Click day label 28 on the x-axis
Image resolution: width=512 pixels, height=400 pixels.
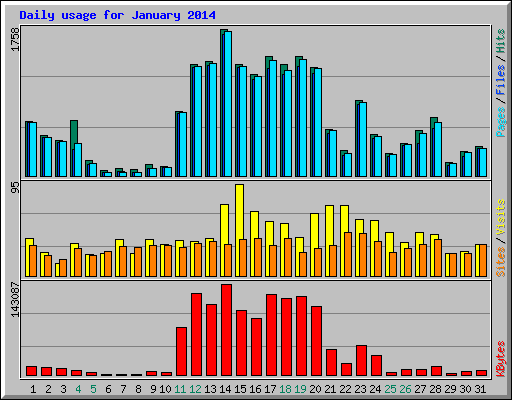[x=435, y=389]
